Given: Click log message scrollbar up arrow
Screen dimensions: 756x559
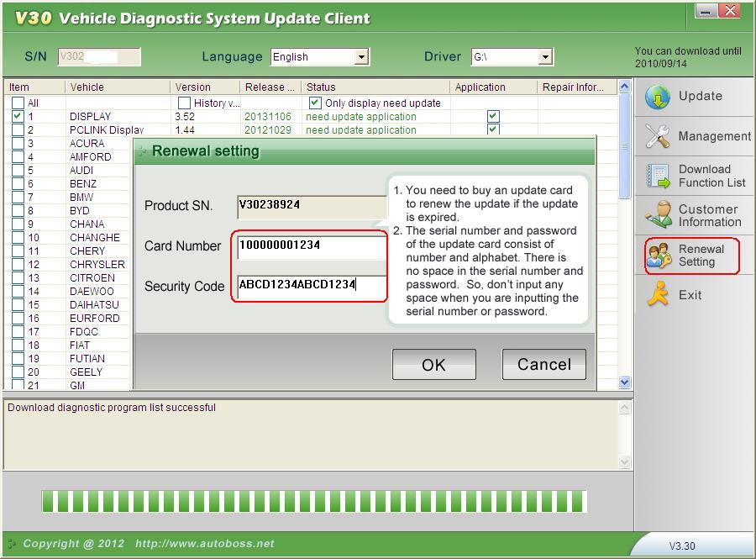Looking at the screenshot, I should coord(624,408).
